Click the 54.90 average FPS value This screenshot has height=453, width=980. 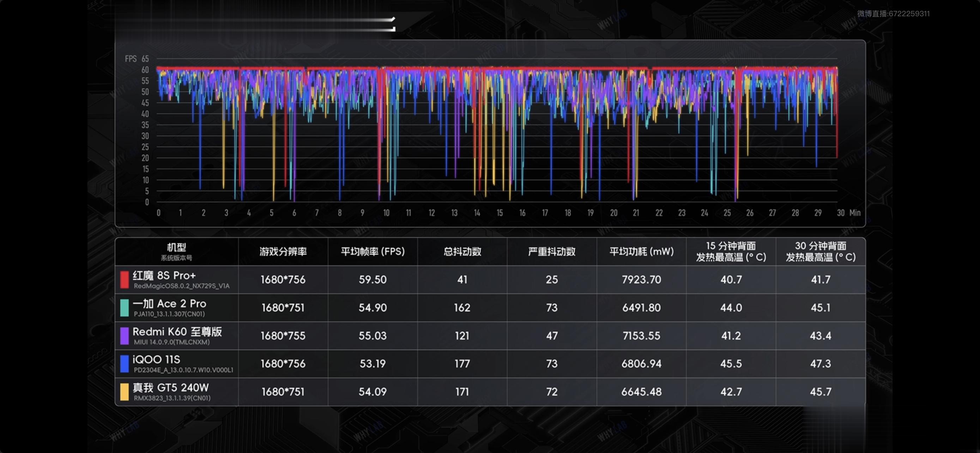pyautogui.click(x=373, y=308)
